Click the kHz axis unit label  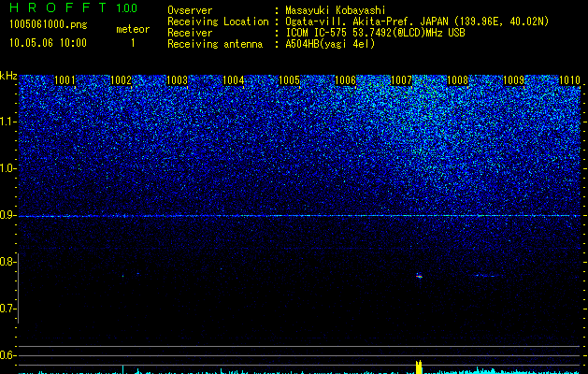pos(8,76)
